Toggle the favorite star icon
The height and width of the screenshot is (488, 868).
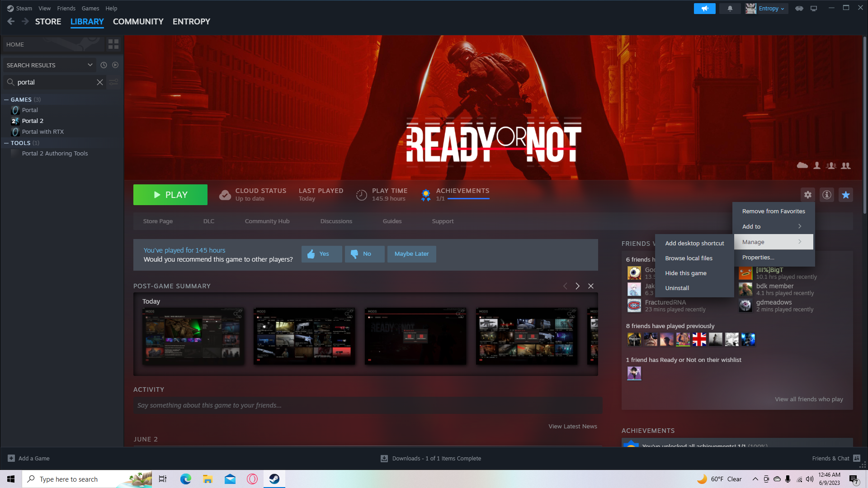(845, 195)
